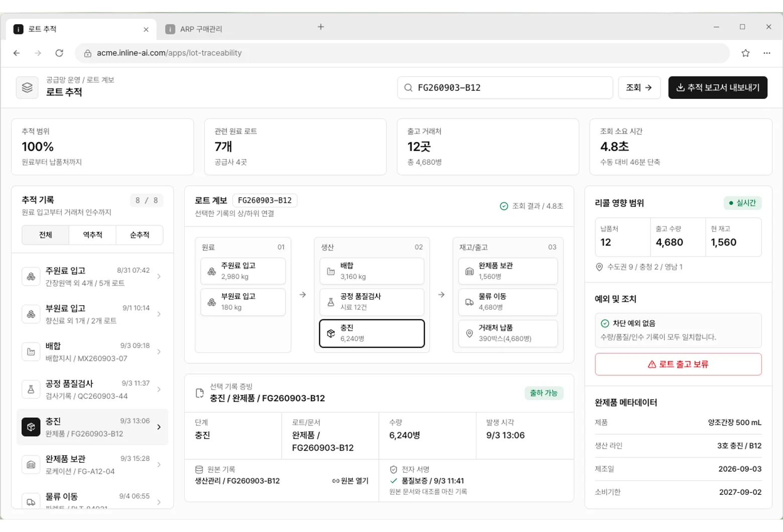Viewport: 783px width, 532px height.
Task: Close the 로트 추적 browser tab
Action: coord(146,29)
